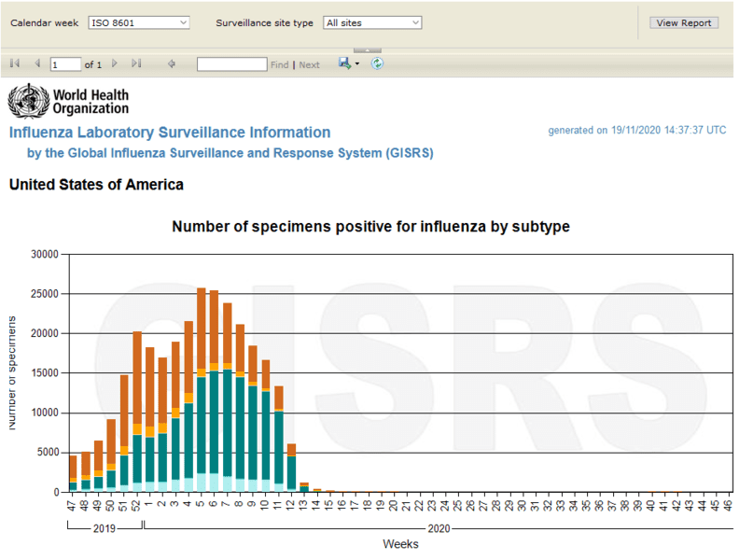Click the View Report button
The height and width of the screenshot is (560, 739).
(684, 22)
